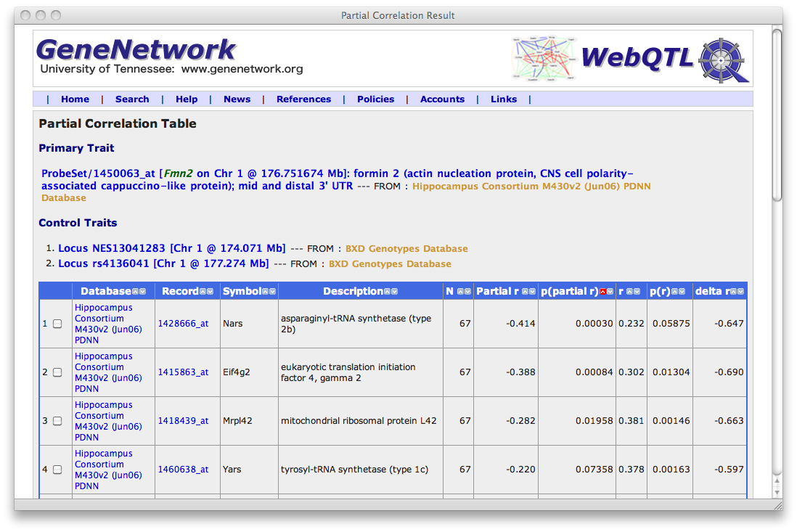Click Symbol column ascending sort arrow
The width and height of the screenshot is (797, 532).
(266, 292)
